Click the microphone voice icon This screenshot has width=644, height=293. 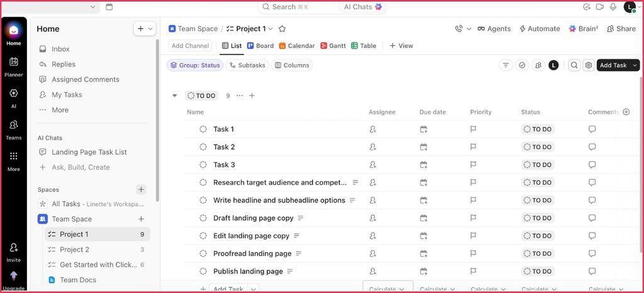coord(613,6)
